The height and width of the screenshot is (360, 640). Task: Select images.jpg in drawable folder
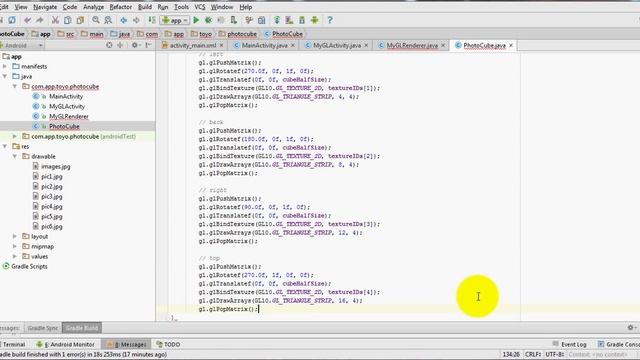coord(56,167)
